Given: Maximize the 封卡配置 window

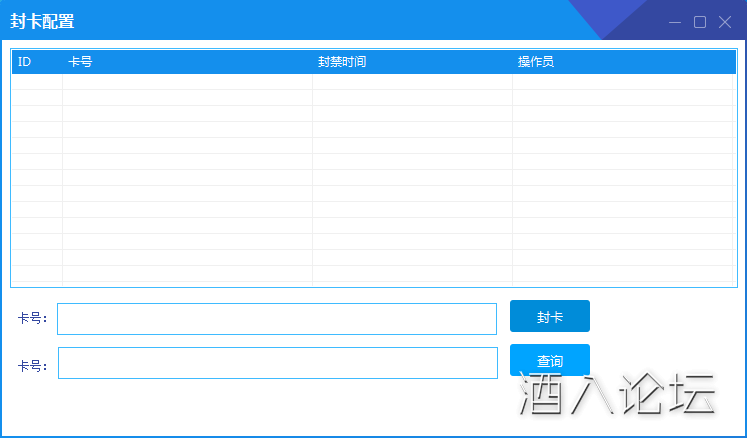Looking at the screenshot, I should 700,22.
